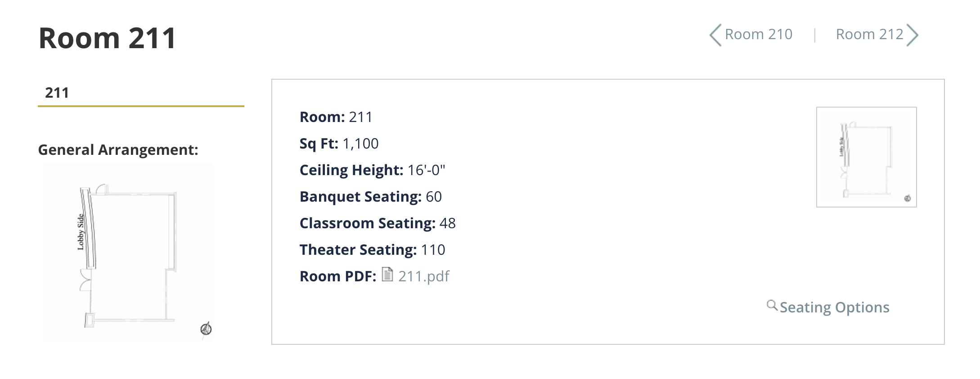The width and height of the screenshot is (980, 379).
Task: Click the Sq Ft value 1,100
Action: point(360,144)
